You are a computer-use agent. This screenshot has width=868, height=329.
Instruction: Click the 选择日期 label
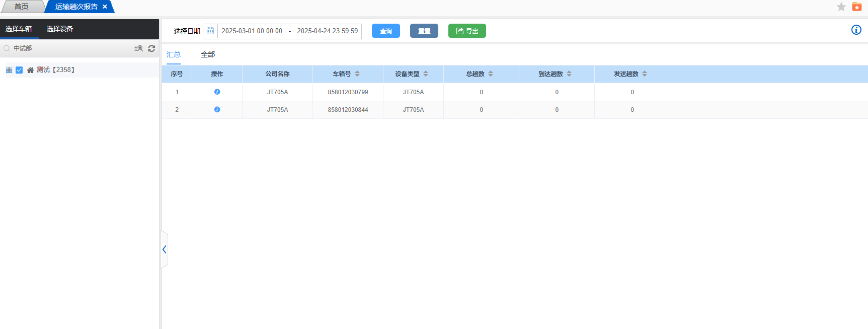[x=187, y=31]
